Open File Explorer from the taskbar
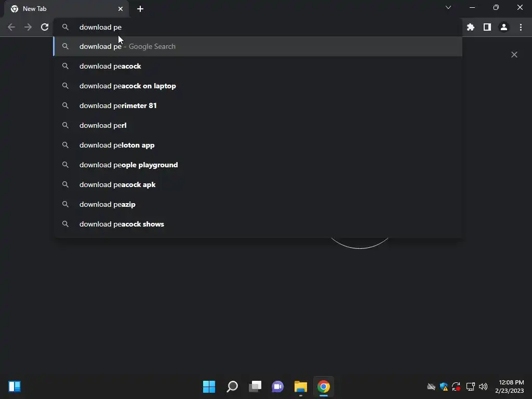The height and width of the screenshot is (399, 532). click(x=301, y=387)
